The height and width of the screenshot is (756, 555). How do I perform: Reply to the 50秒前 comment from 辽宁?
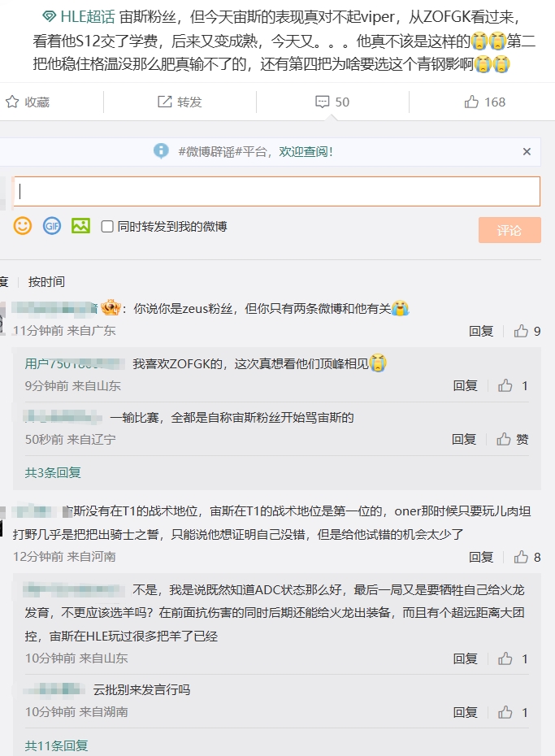pos(463,439)
